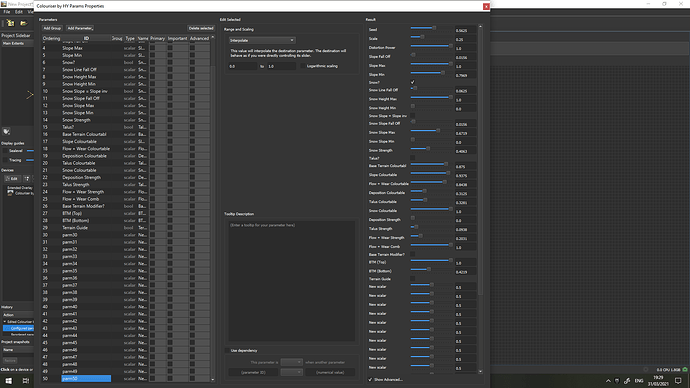Open the Add Parameter dropdown button
The image size is (690, 388).
click(80, 28)
